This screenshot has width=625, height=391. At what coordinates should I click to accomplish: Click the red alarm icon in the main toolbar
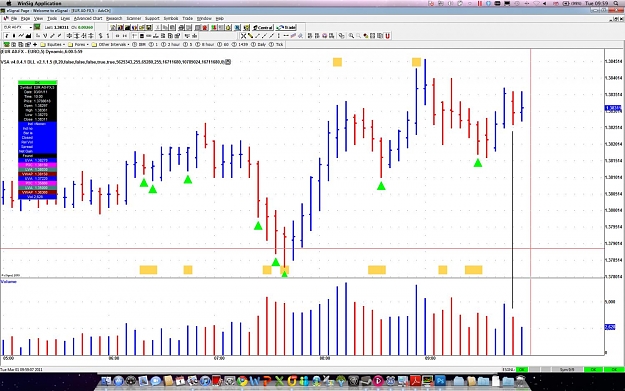point(204,28)
